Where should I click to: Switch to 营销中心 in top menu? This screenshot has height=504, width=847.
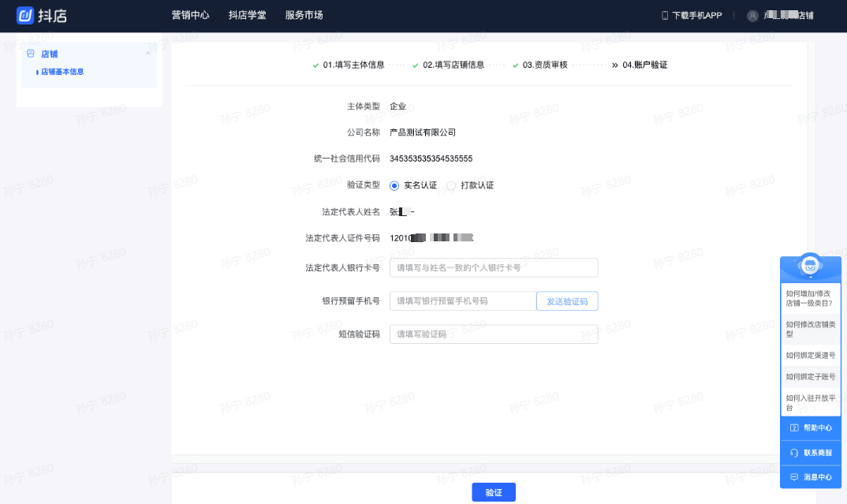point(189,15)
